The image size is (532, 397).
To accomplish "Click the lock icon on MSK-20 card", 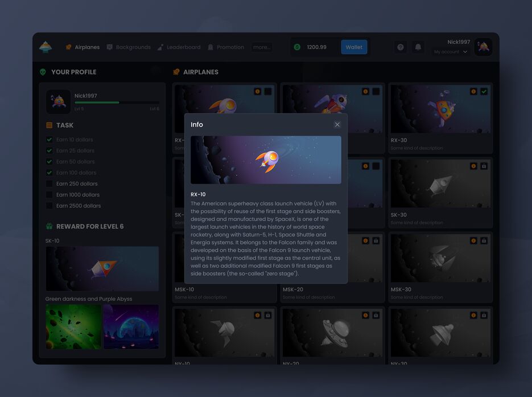I will point(376,241).
